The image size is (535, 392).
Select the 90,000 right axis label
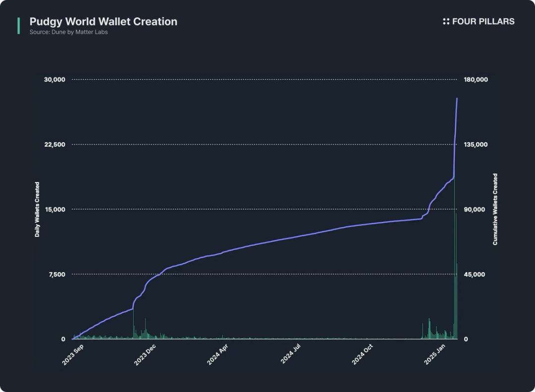[474, 209]
